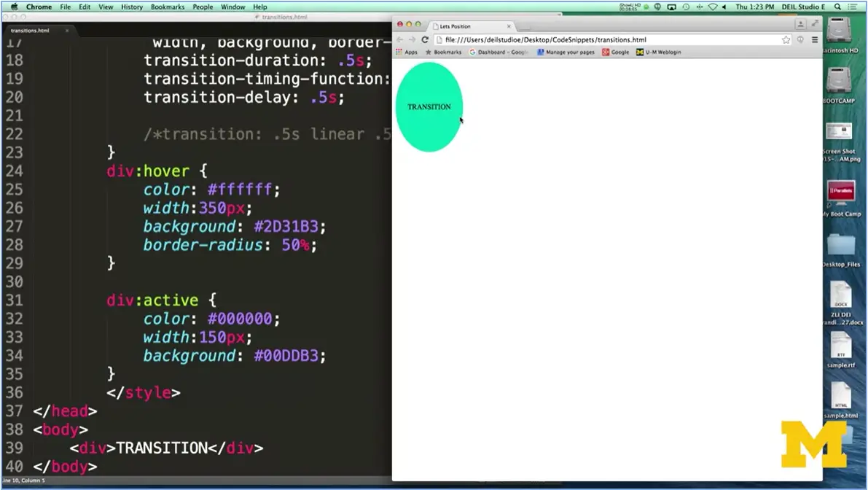Open the History menu in the menu bar
The height and width of the screenshot is (490, 868).
tap(131, 7)
